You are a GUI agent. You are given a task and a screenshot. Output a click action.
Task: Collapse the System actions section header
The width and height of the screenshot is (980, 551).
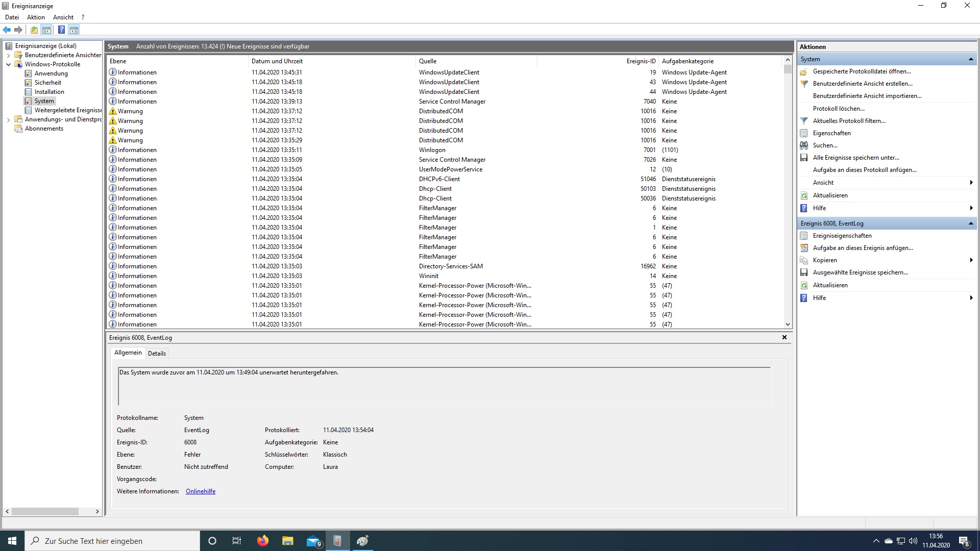(970, 59)
